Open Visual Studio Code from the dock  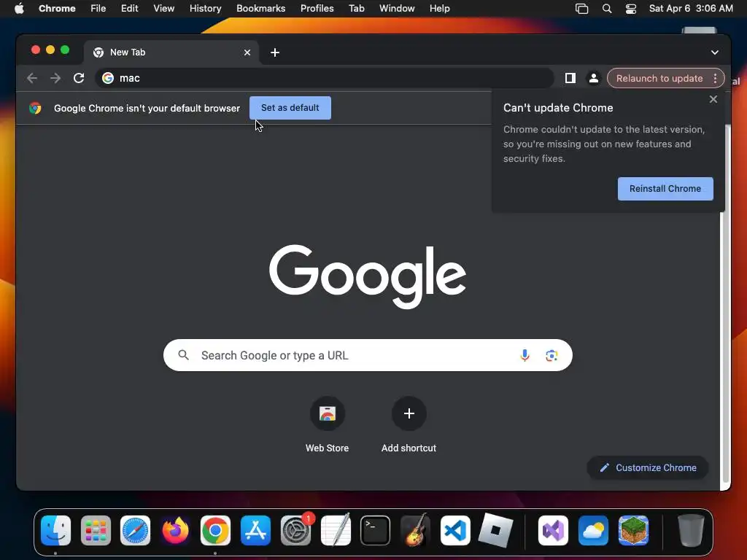(x=455, y=531)
